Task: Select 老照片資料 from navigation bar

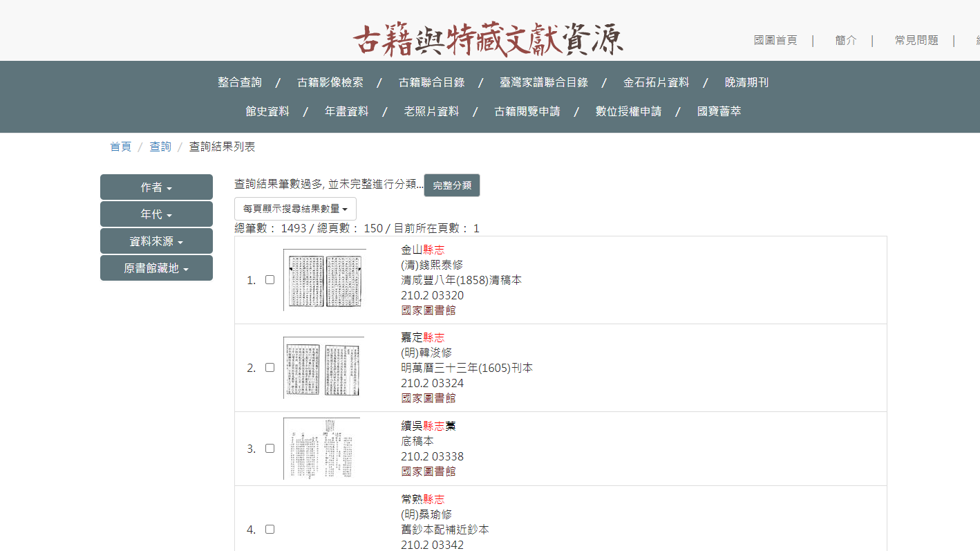Action: (x=431, y=111)
